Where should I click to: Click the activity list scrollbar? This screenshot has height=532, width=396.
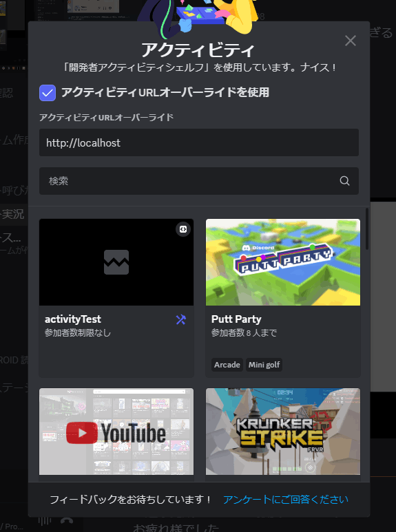[367, 229]
